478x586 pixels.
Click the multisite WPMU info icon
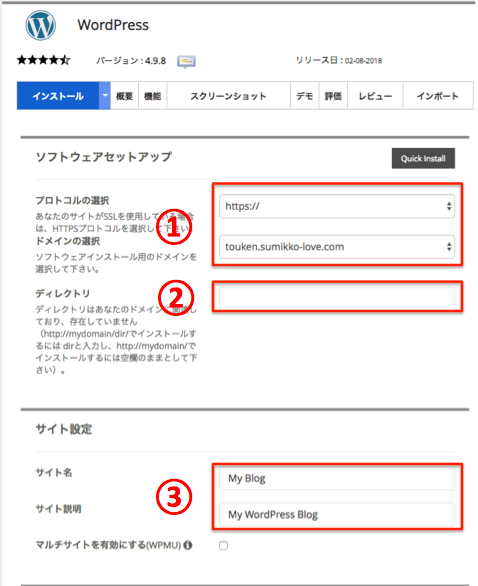click(x=188, y=545)
